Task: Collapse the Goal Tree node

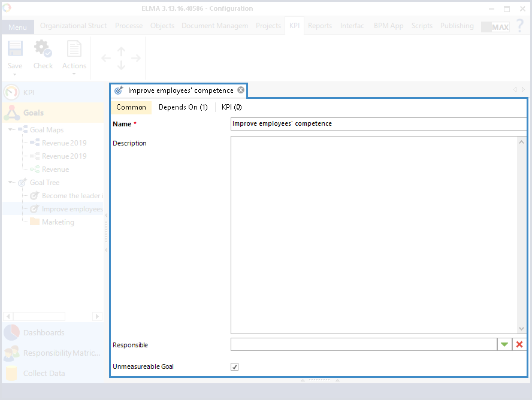Action: [11, 183]
